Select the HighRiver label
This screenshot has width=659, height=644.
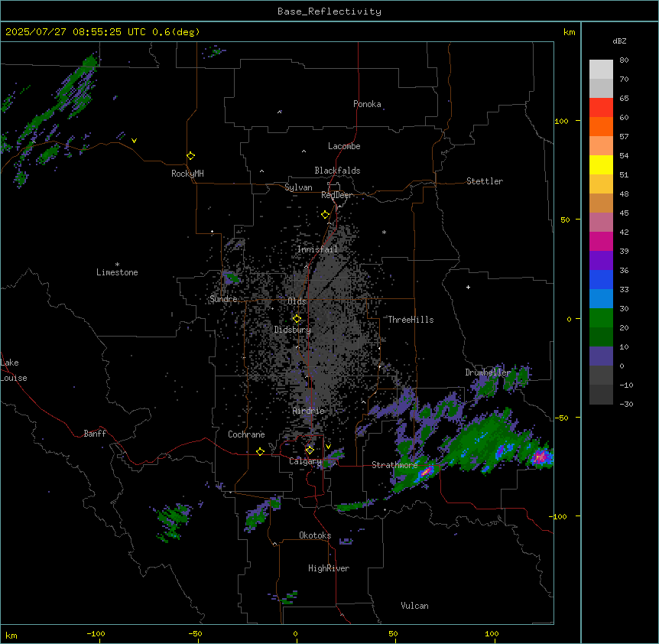(x=329, y=568)
